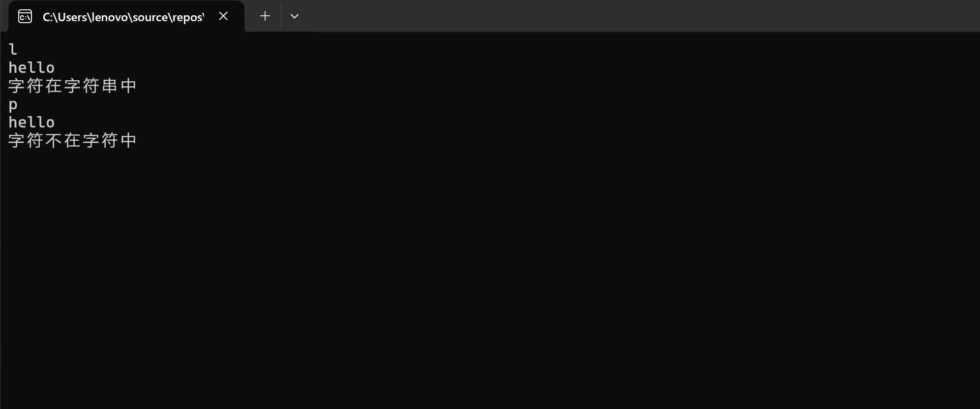
Task: Click the '字符在字符串中' output line
Action: pos(72,86)
